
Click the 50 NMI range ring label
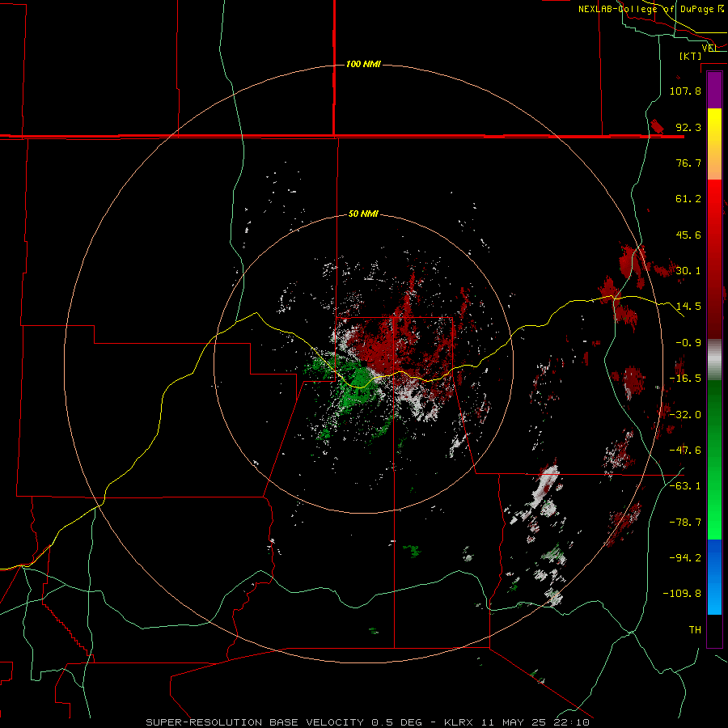coord(363,214)
